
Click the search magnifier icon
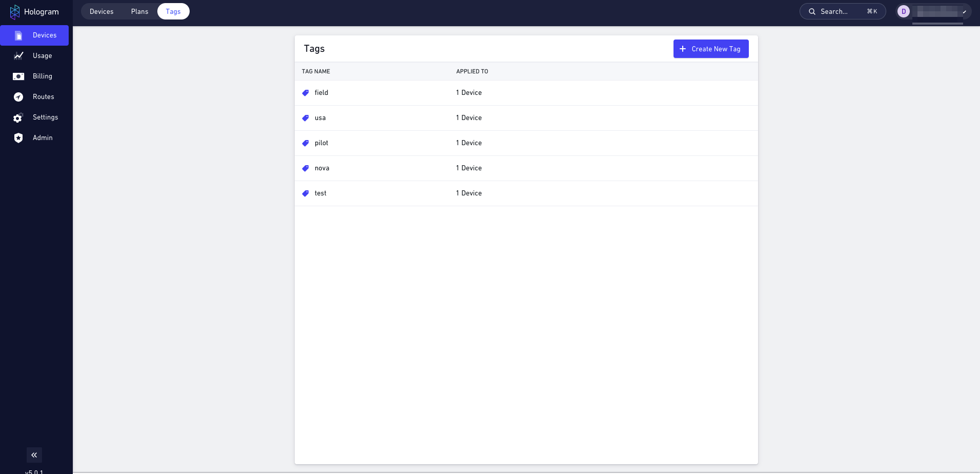point(812,11)
